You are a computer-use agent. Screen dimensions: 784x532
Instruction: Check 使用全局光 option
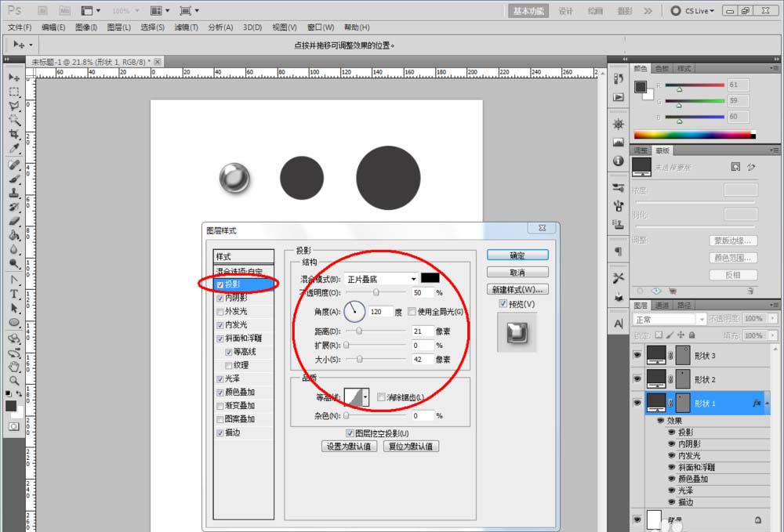point(412,312)
